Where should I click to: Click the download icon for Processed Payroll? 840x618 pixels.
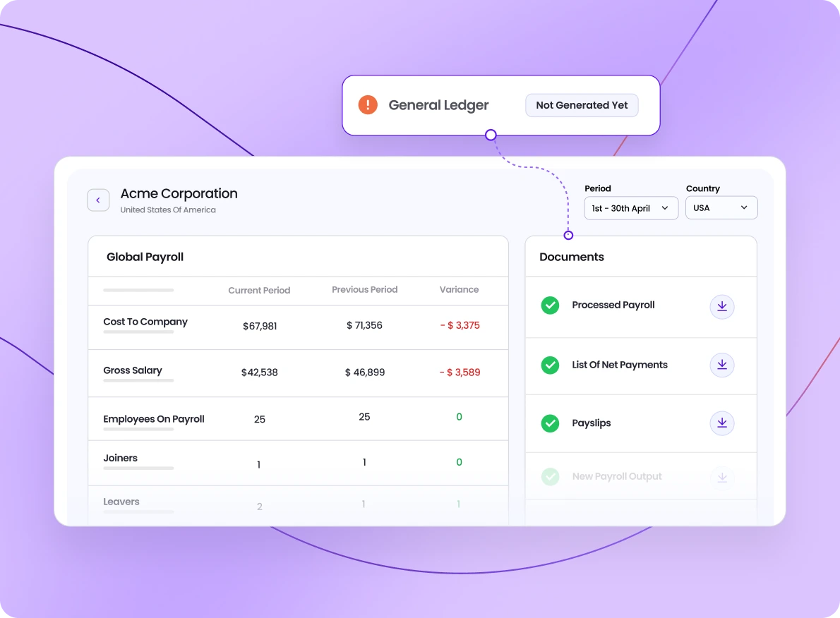(x=721, y=305)
